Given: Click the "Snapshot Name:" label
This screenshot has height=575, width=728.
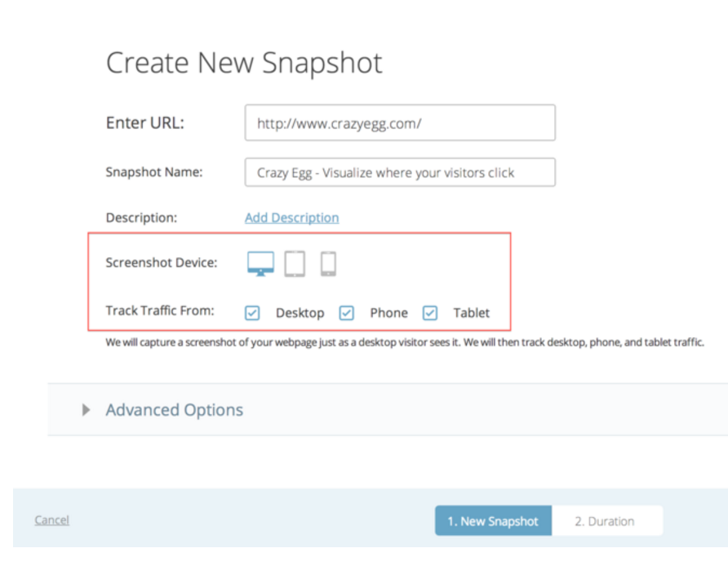Looking at the screenshot, I should tap(154, 172).
